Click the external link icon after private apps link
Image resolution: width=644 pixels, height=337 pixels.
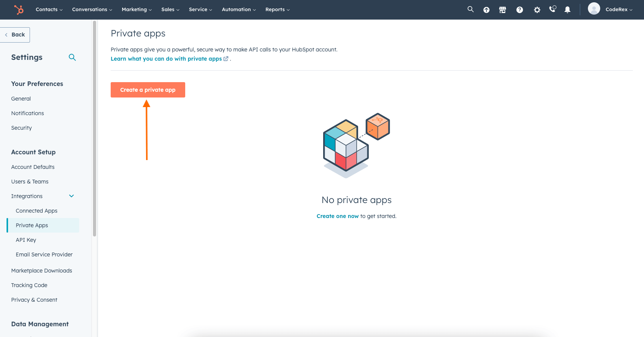[226, 59]
